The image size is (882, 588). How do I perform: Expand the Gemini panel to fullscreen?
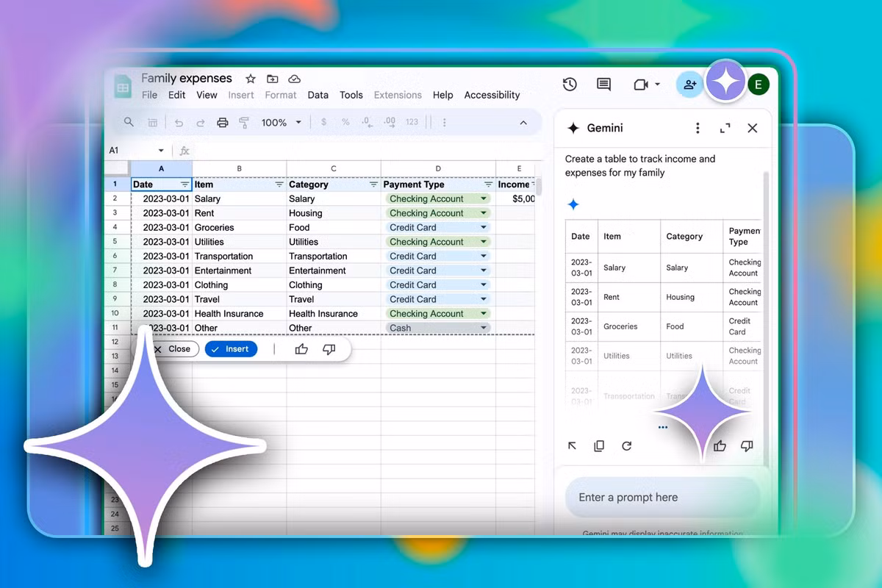click(725, 128)
